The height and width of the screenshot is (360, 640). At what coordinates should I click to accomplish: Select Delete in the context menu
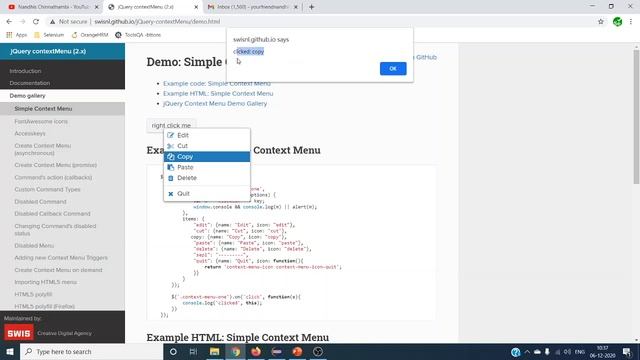coord(207,178)
